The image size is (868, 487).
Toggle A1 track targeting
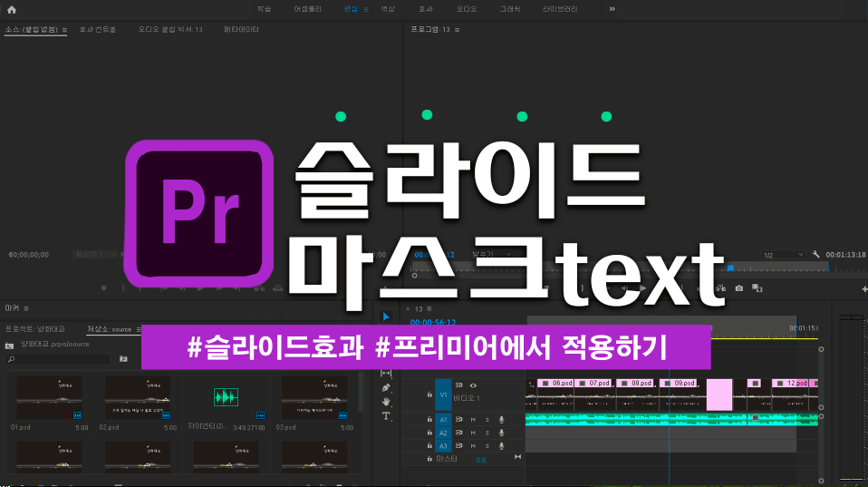click(x=443, y=419)
